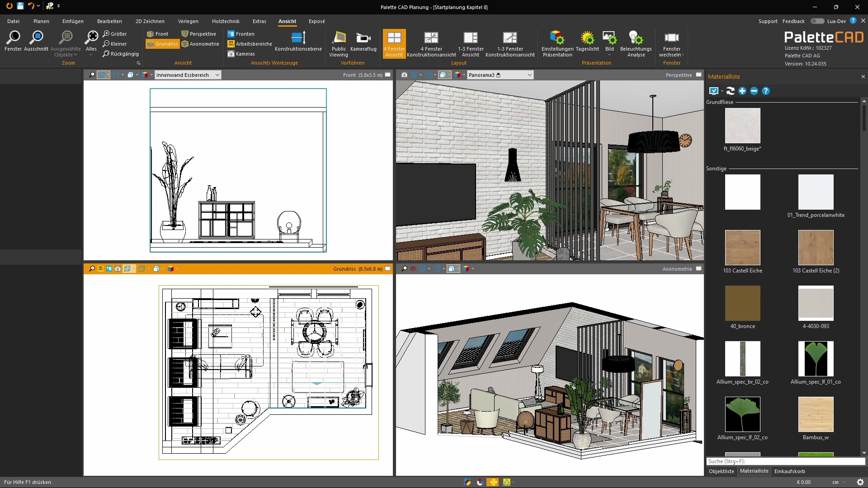Image resolution: width=868 pixels, height=488 pixels.
Task: Click the Suche search field
Action: coord(786,461)
